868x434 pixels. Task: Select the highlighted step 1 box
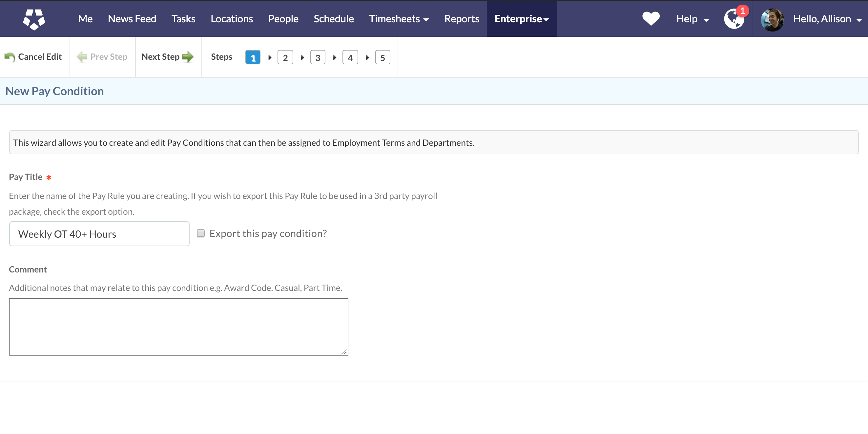[253, 57]
